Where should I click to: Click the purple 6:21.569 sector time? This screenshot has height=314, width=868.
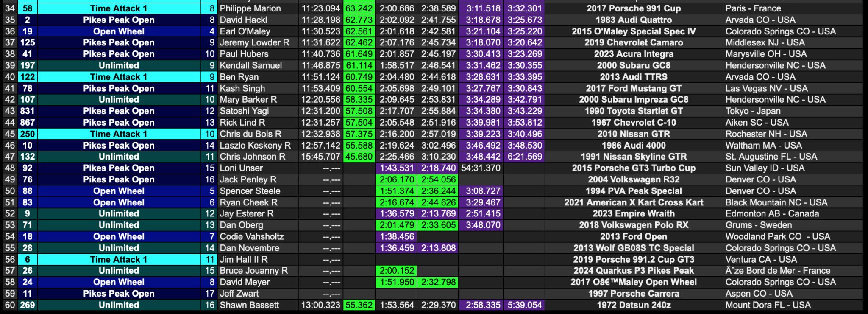tap(525, 157)
